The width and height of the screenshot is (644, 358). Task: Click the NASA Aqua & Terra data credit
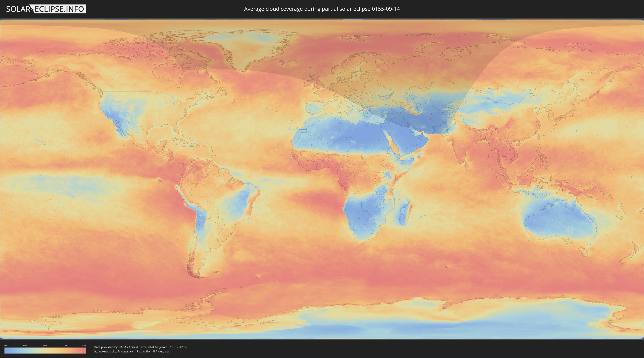[140, 347]
